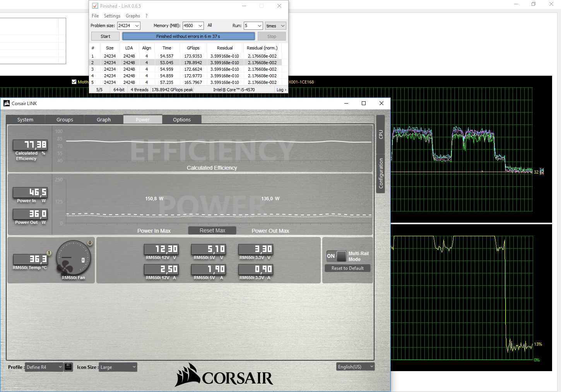Viewport: 561px width, 392px height.
Task: Open the English(US) language dropdown
Action: [356, 366]
